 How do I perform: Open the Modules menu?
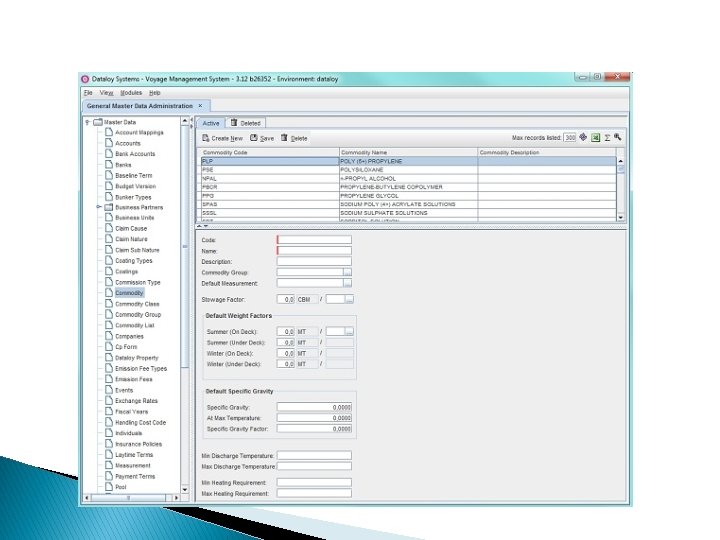[131, 93]
